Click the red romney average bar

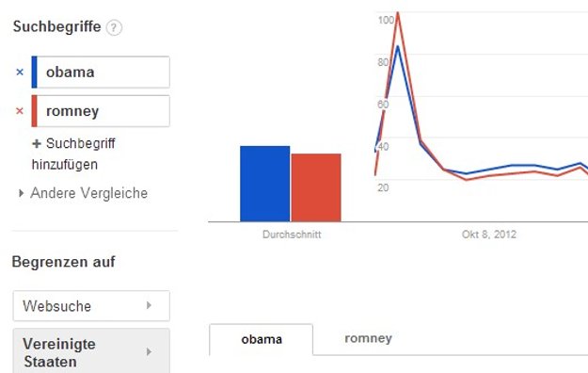click(316, 187)
